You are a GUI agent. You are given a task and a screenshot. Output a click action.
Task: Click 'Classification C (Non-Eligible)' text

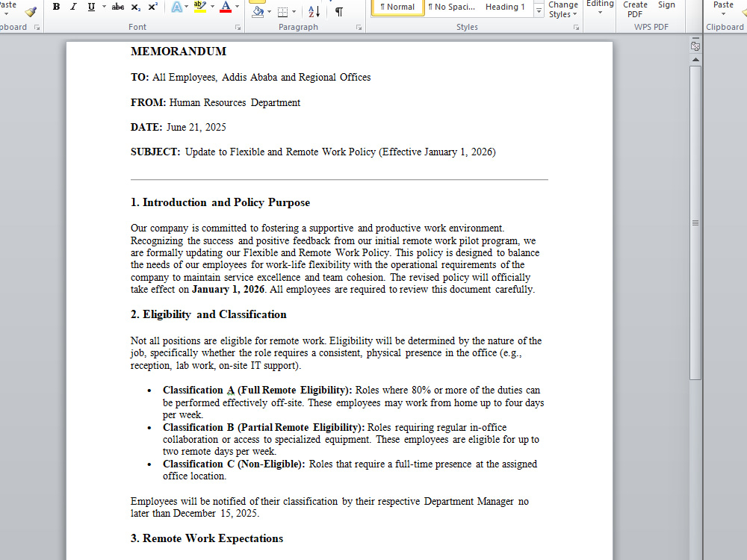[233, 464]
